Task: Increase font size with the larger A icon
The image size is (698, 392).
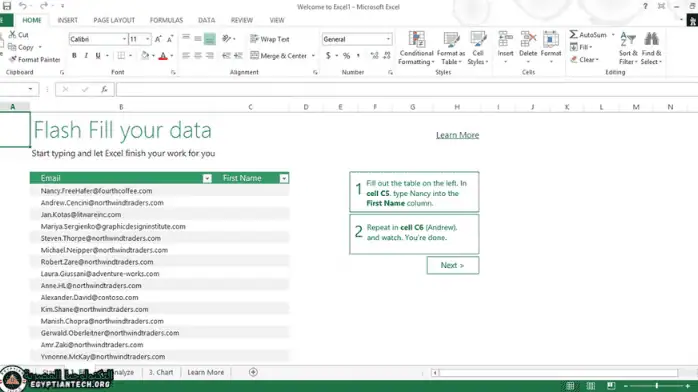Action: coord(158,39)
